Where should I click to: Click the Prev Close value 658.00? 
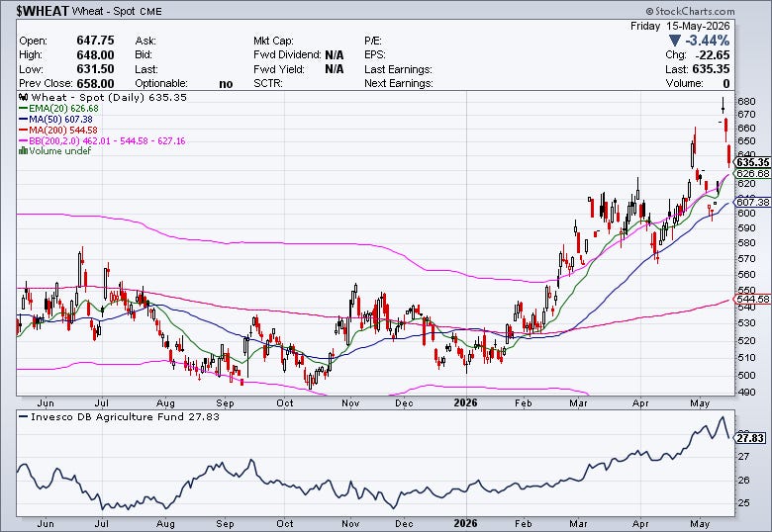(x=95, y=83)
